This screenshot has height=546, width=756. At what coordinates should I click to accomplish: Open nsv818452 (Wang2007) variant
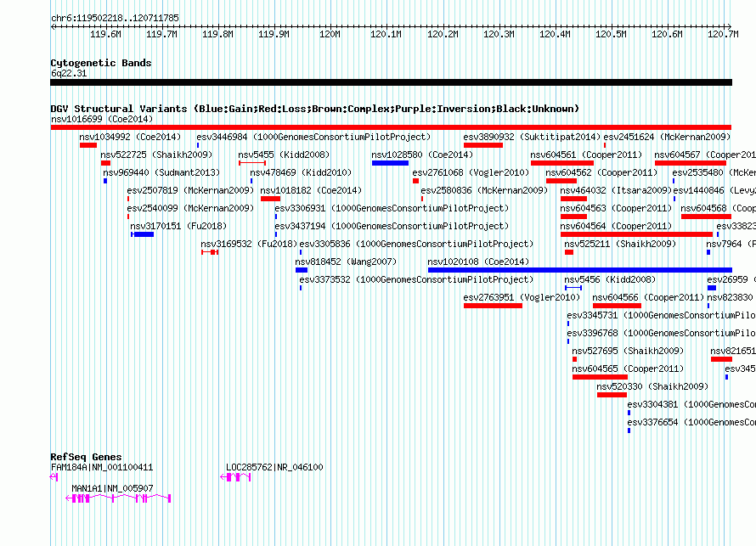tap(346, 262)
